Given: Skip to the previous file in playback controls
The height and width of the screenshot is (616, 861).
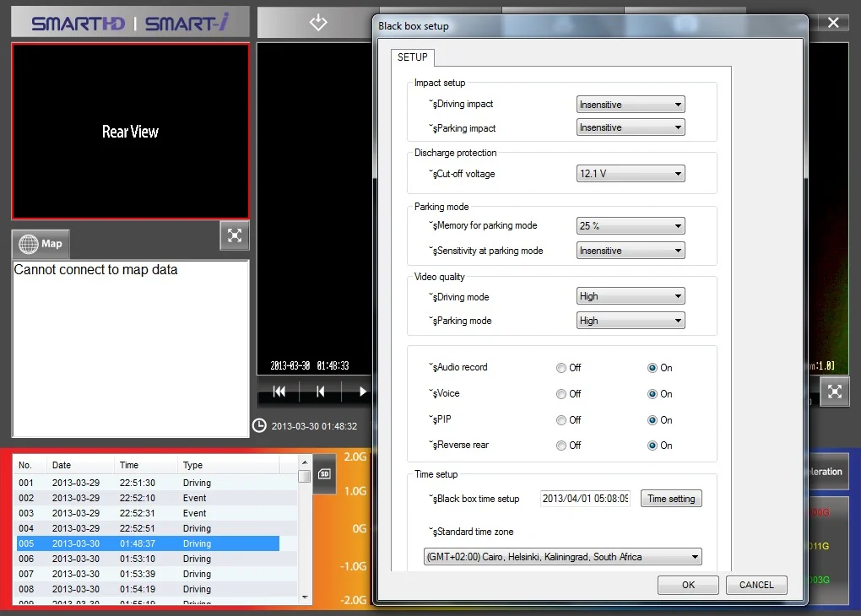Looking at the screenshot, I should [279, 392].
